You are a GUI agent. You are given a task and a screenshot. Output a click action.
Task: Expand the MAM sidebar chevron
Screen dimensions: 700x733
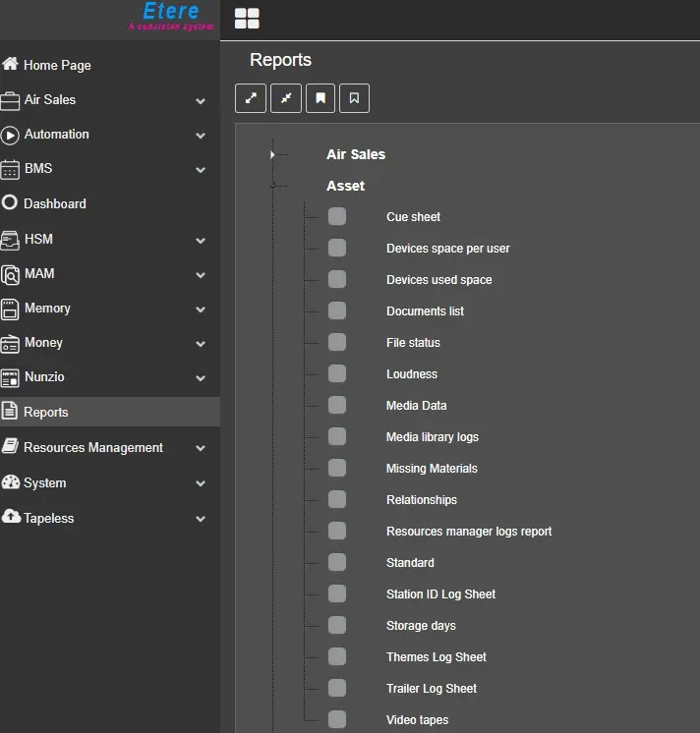point(201,275)
